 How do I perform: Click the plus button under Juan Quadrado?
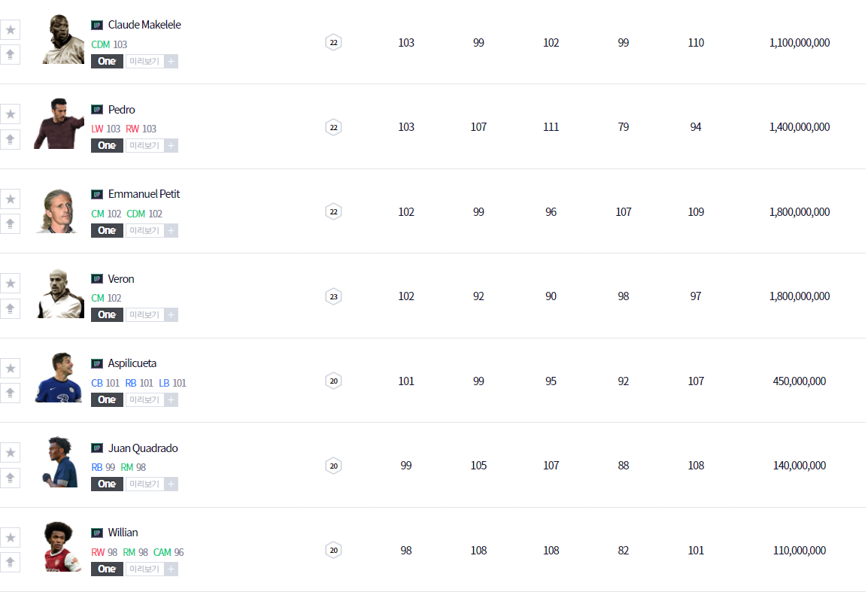click(x=171, y=484)
